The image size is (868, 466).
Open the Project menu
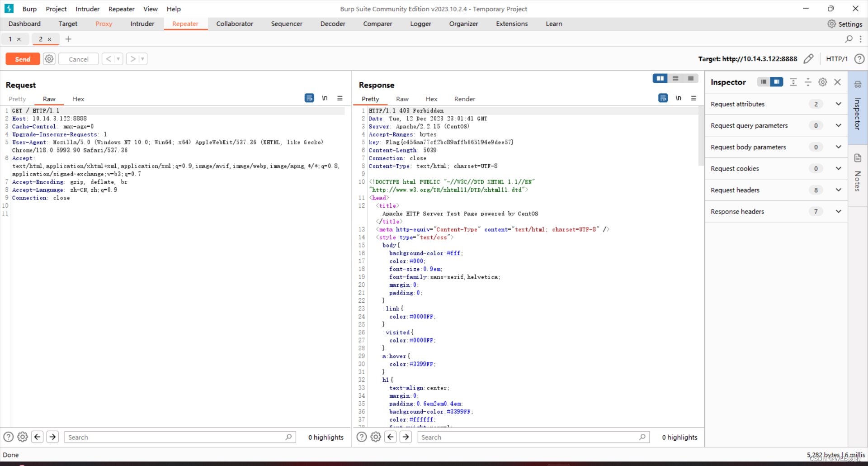pos(56,9)
